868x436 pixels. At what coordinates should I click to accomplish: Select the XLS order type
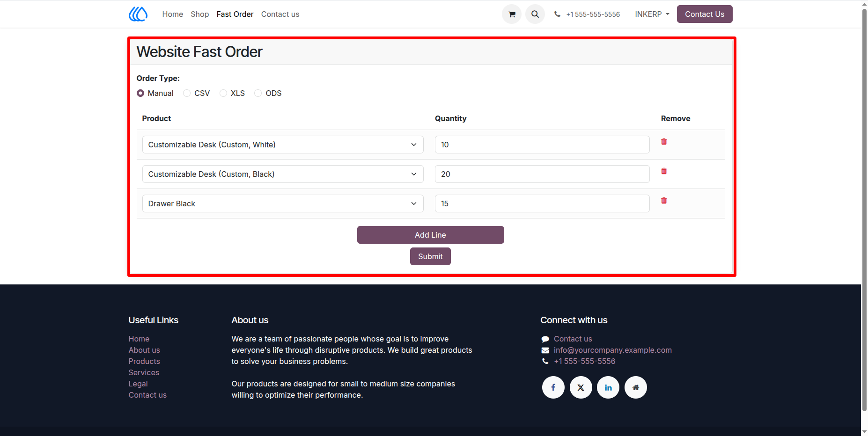pos(223,93)
